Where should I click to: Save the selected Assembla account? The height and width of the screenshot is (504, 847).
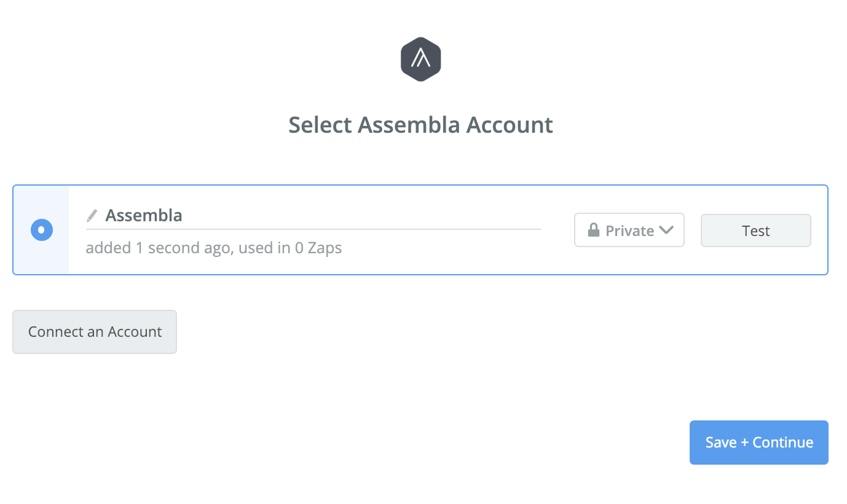pos(758,442)
